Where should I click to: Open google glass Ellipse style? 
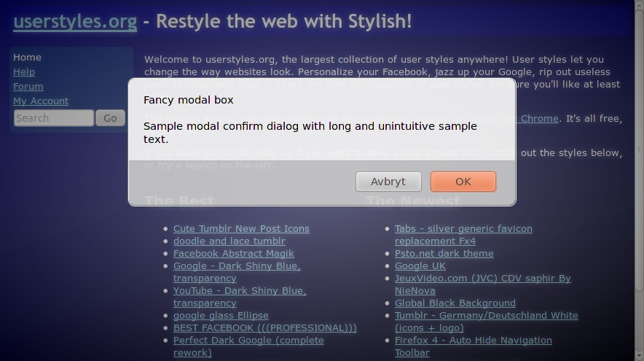tap(221, 315)
